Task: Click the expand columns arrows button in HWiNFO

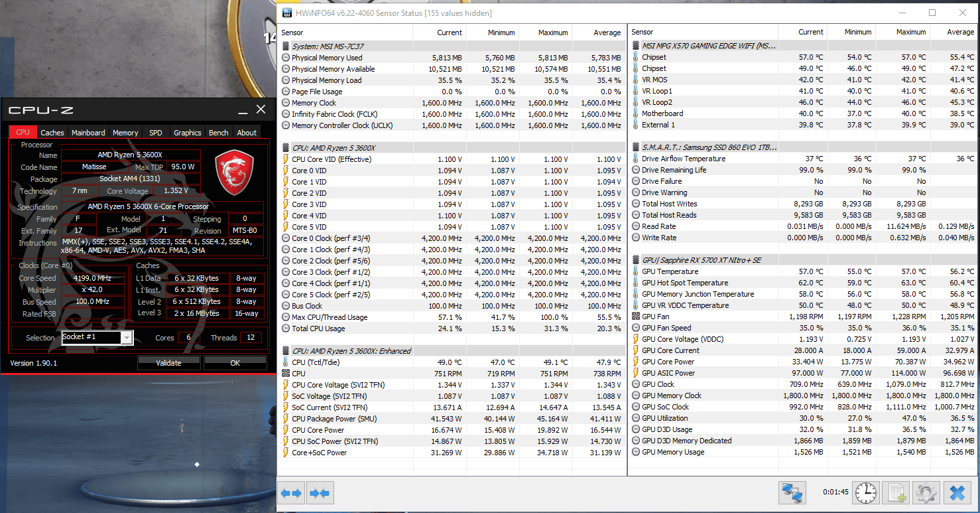Action: click(291, 493)
